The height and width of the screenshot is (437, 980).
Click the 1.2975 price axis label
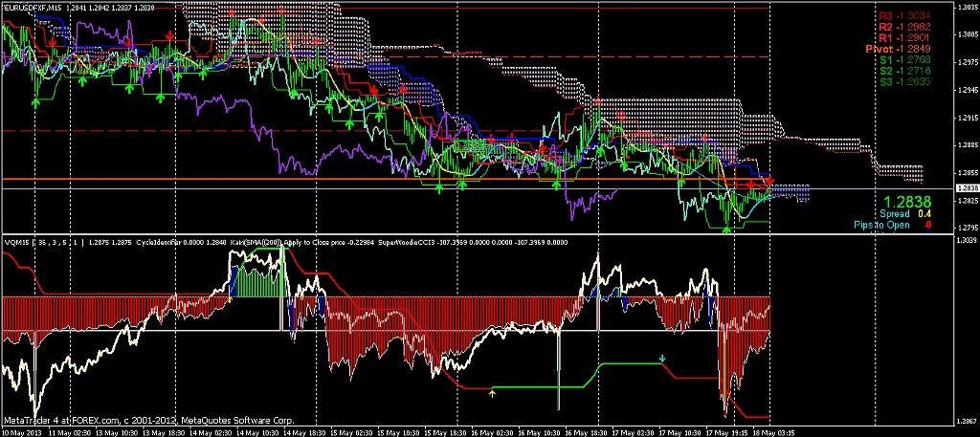(967, 62)
